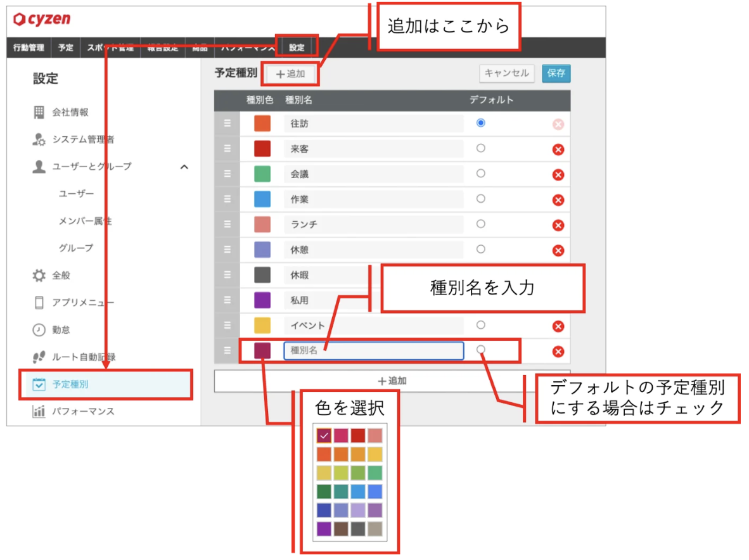Screen dimensions: 749x560
Task: Grab the drag handle of 往訪 row
Action: coord(227,124)
